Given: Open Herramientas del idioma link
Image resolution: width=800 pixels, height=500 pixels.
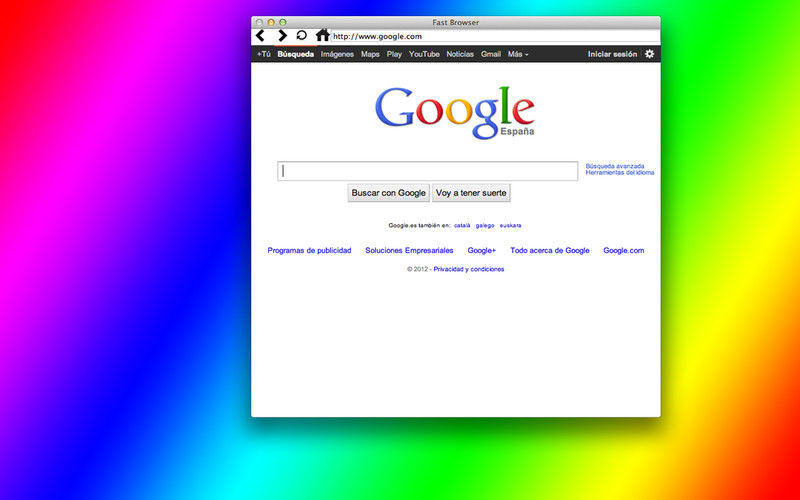Looking at the screenshot, I should click(619, 172).
